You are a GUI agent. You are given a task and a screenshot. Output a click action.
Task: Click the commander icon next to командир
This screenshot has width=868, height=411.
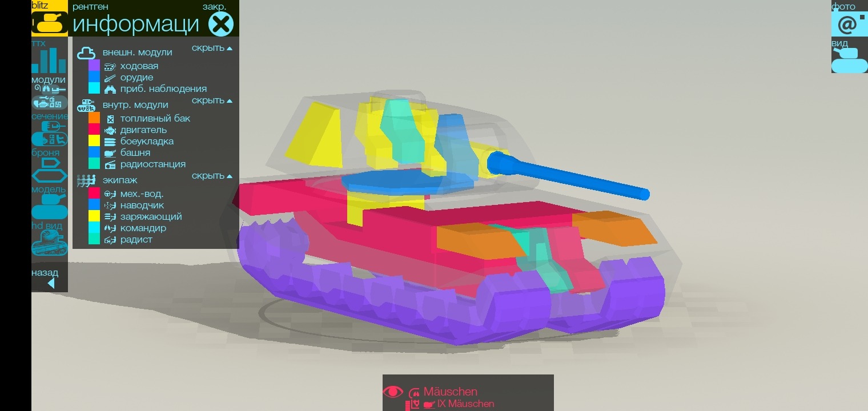[110, 228]
